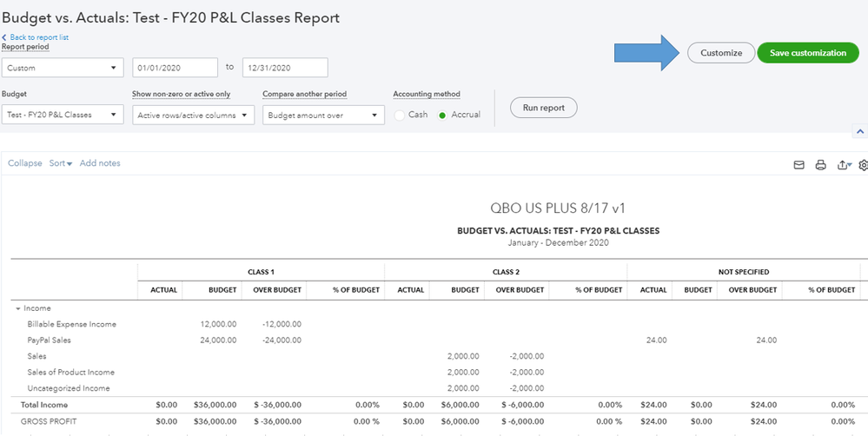Select the Cash accounting method
Screen dimensions: 868x436
coord(401,115)
